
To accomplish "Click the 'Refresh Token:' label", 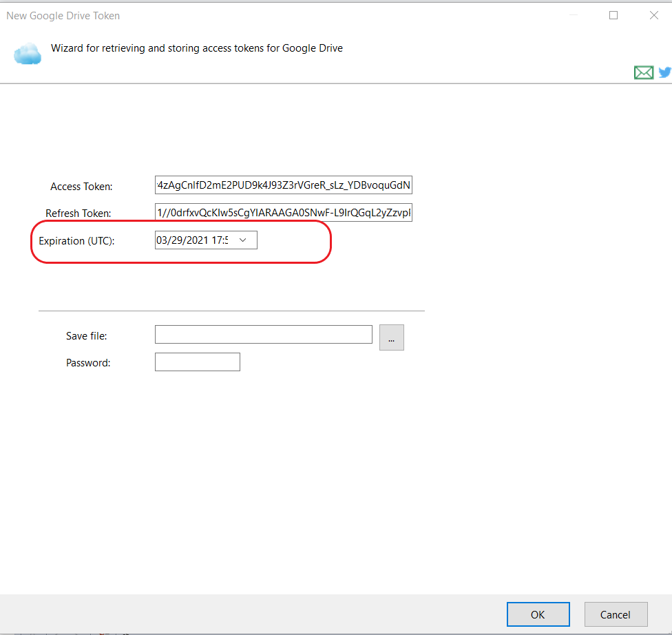I will (78, 213).
